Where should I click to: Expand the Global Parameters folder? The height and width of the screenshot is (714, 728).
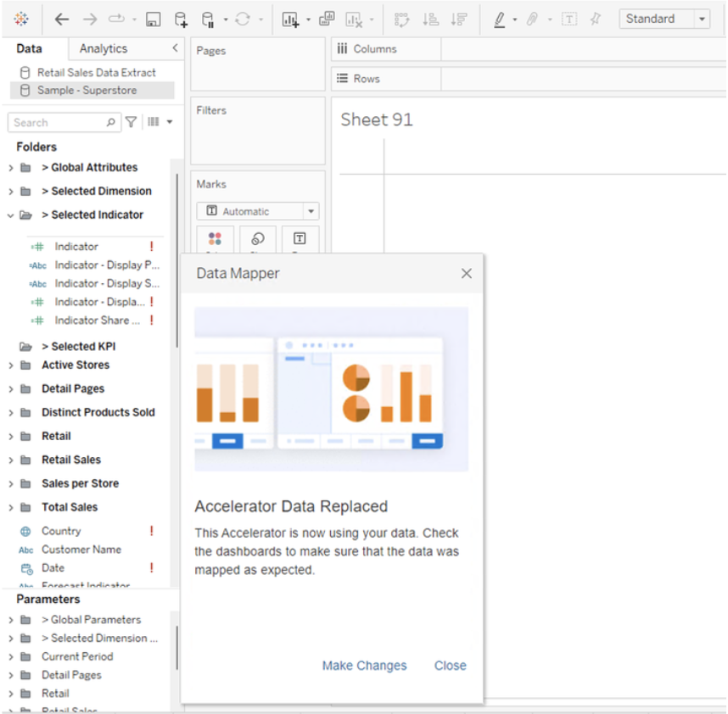11,620
